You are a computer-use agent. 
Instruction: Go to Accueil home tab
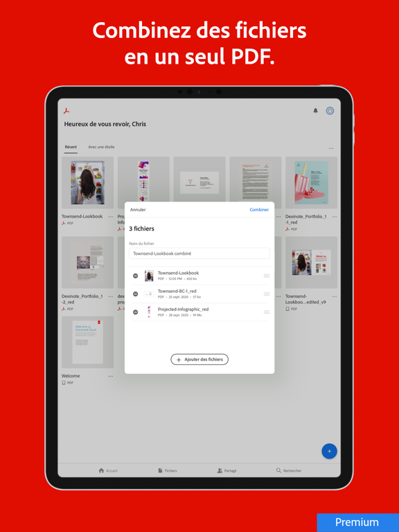click(108, 470)
